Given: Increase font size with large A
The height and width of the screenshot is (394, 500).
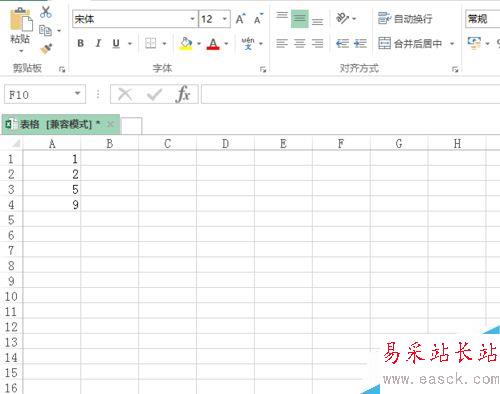Looking at the screenshot, I should tap(240, 19).
